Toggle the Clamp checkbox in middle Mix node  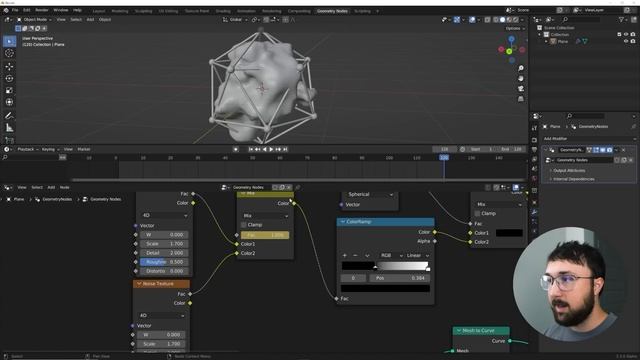(x=244, y=225)
